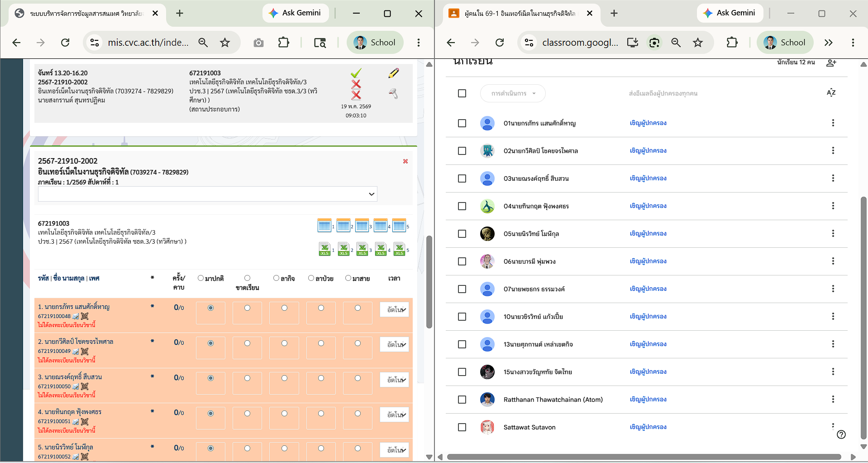Select the header ลากิจ radio button
868x463 pixels.
(276, 278)
